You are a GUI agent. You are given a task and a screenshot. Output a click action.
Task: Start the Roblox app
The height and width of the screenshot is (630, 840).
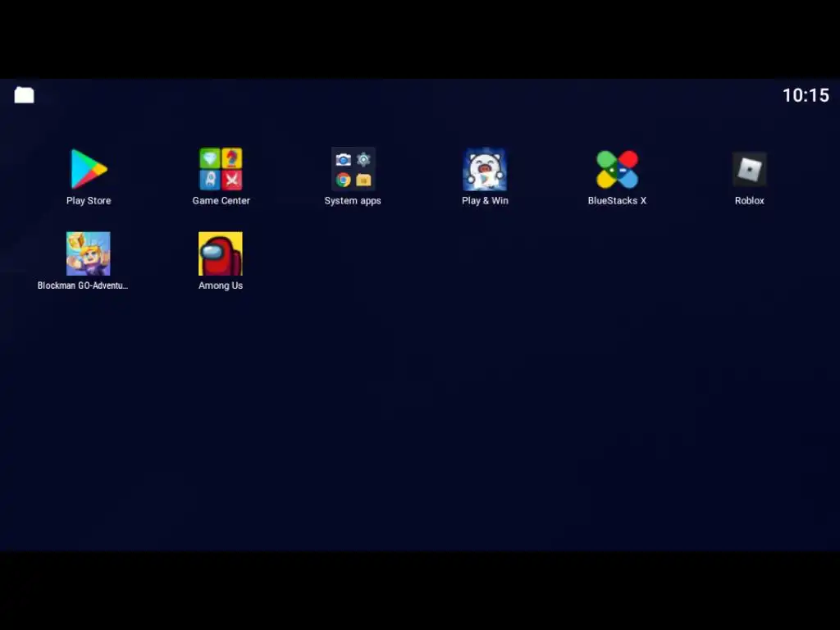[x=750, y=169]
